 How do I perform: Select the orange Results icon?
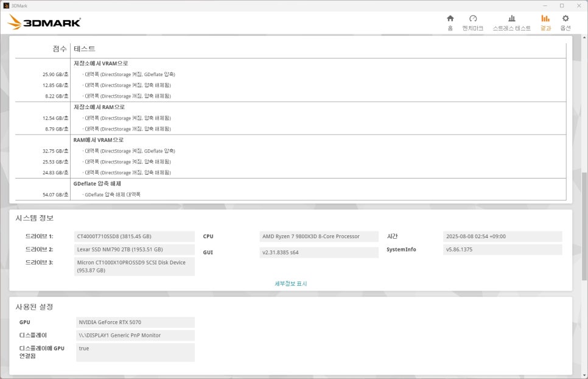coord(545,18)
